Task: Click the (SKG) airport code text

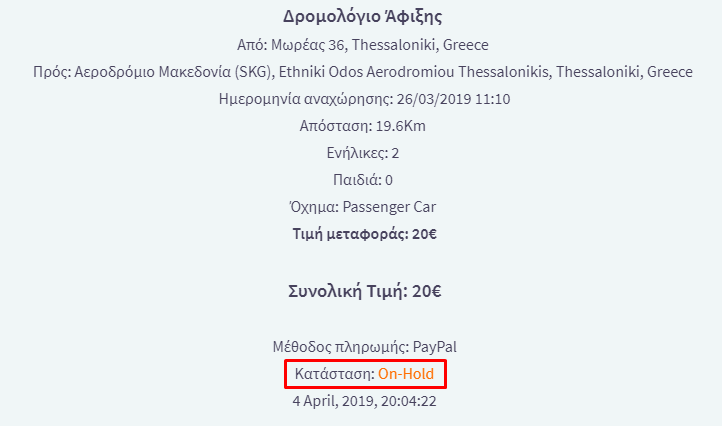Action: (x=252, y=72)
